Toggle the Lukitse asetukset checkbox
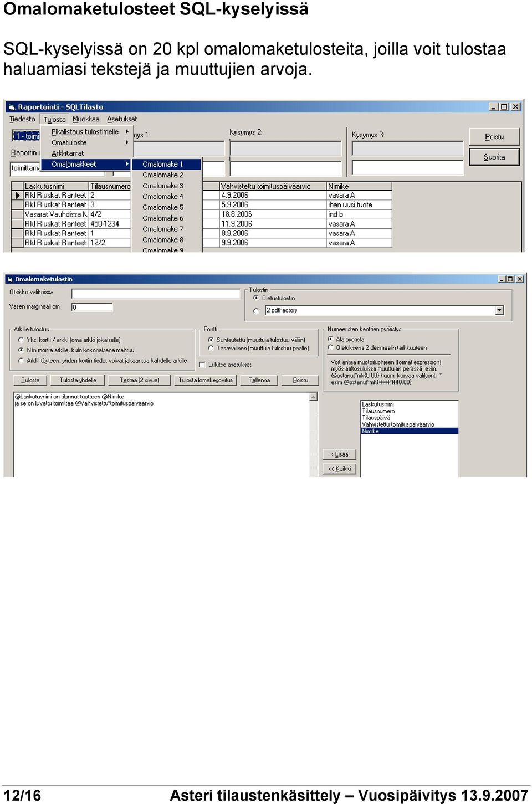Screen dimensions: 532x804 [202, 365]
